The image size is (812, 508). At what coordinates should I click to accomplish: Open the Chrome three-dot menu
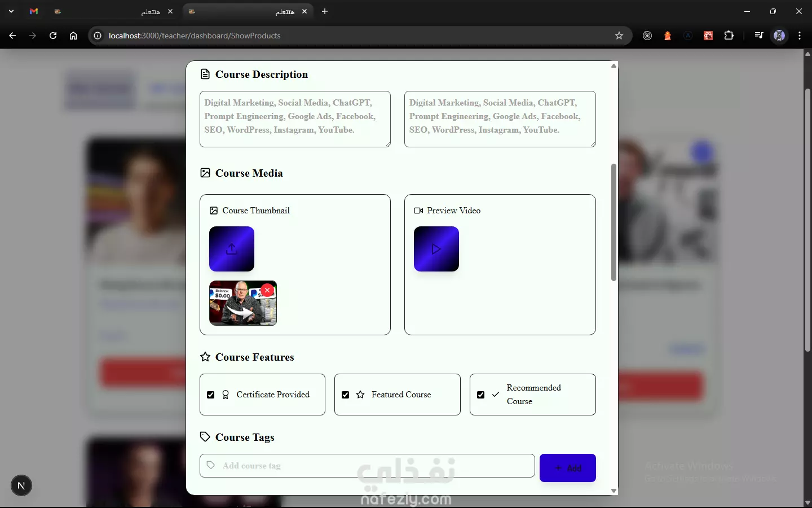[x=800, y=36]
